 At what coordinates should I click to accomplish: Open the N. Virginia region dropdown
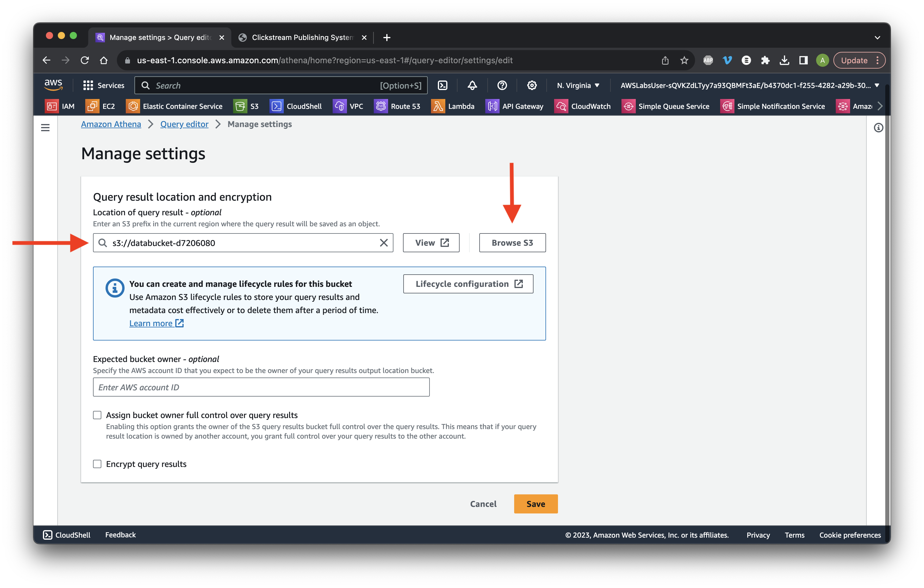[578, 85]
